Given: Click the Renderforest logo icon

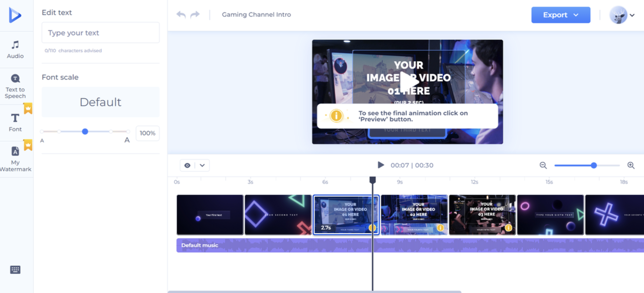Looking at the screenshot, I should [x=15, y=15].
